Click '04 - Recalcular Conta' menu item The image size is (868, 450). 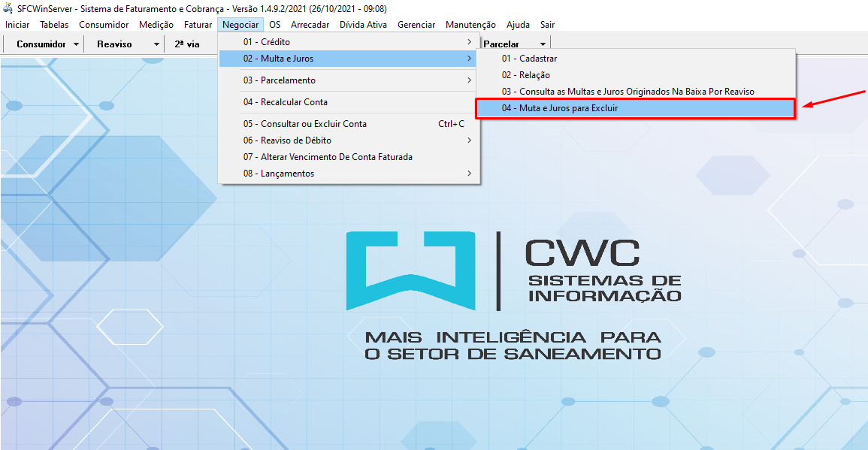285,102
